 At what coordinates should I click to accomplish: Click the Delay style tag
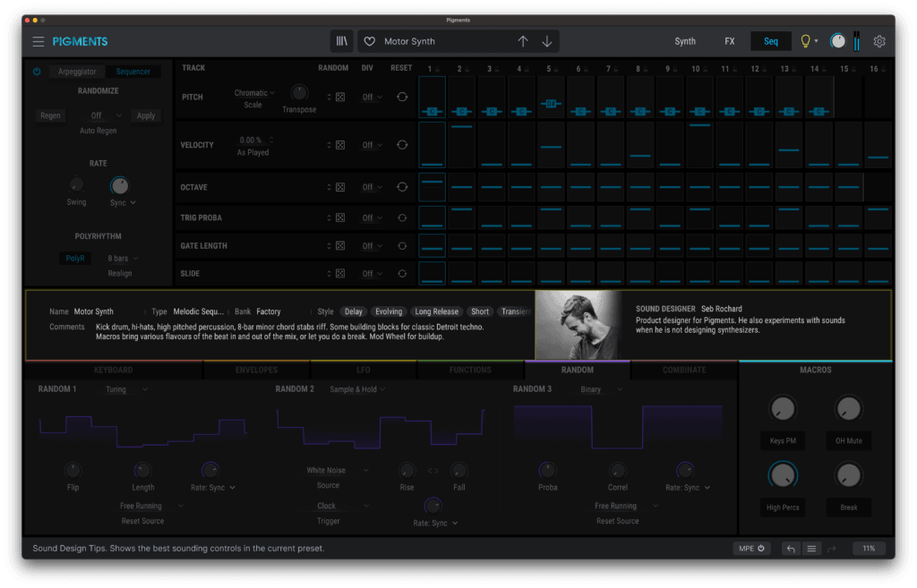(x=353, y=311)
